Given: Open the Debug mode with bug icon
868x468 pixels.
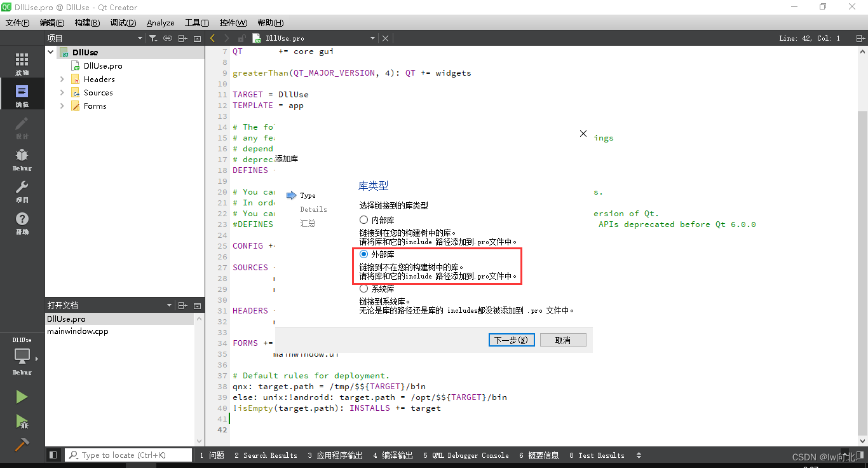Looking at the screenshot, I should point(22,159).
